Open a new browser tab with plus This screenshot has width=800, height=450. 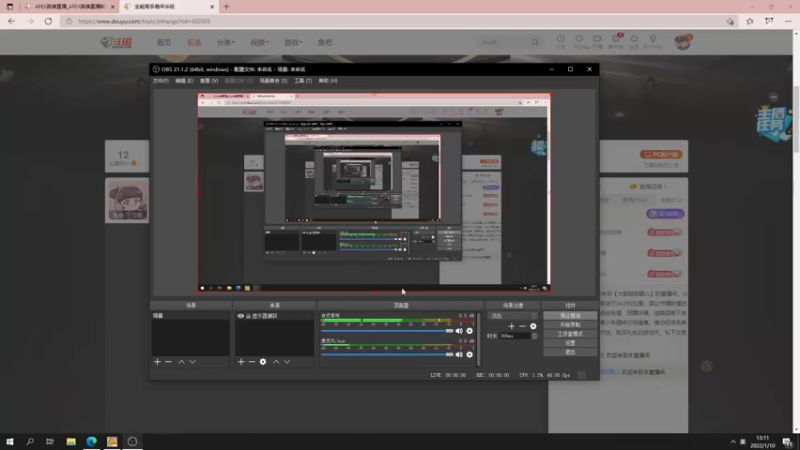[x=226, y=7]
